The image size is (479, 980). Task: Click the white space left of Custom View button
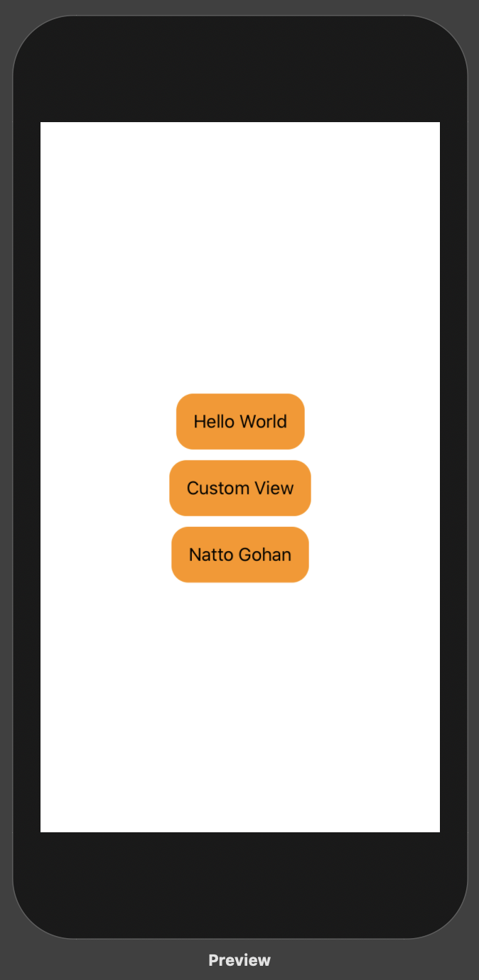tap(104, 488)
